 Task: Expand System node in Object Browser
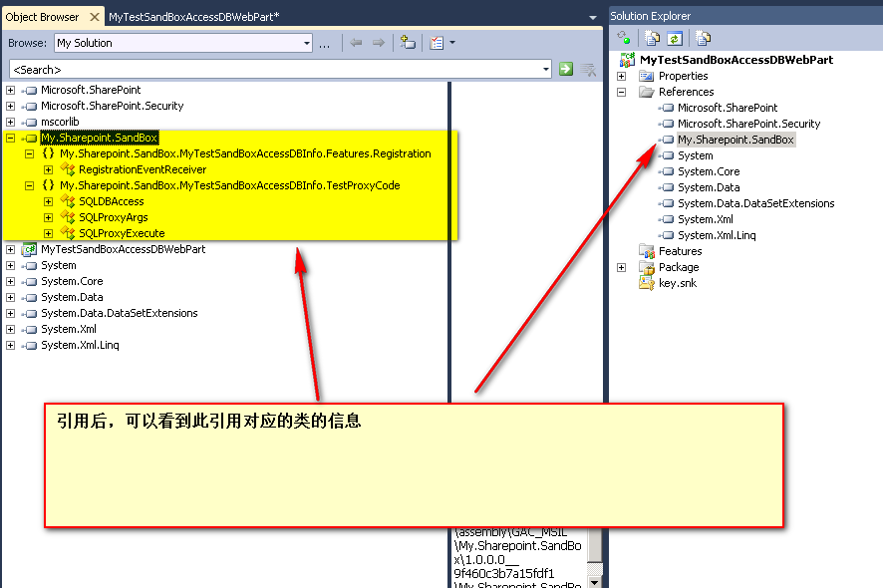pos(10,265)
